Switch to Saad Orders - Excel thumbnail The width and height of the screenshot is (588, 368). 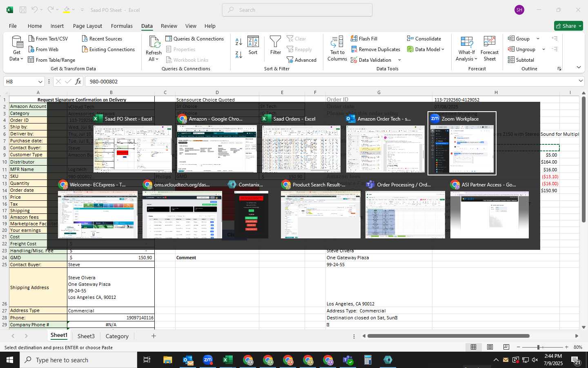coord(301,143)
